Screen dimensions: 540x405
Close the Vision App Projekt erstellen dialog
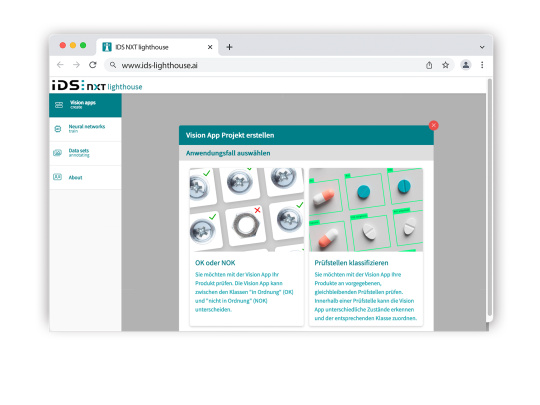pyautogui.click(x=434, y=125)
